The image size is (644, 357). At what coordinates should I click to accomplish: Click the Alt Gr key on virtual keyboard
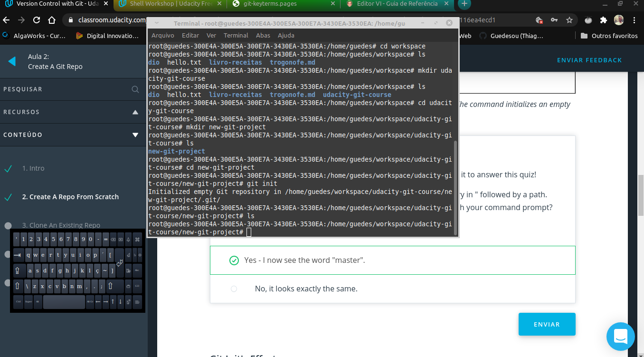tap(90, 302)
